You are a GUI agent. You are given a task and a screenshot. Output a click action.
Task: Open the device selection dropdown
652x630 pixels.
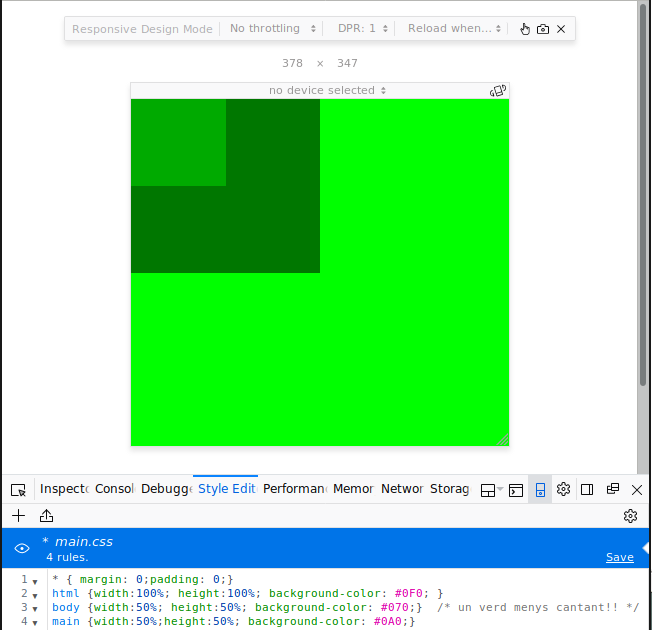coord(321,90)
